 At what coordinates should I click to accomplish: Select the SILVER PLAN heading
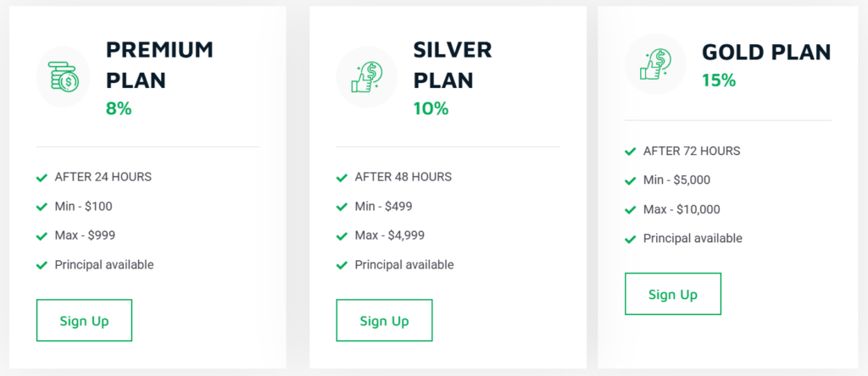point(452,64)
